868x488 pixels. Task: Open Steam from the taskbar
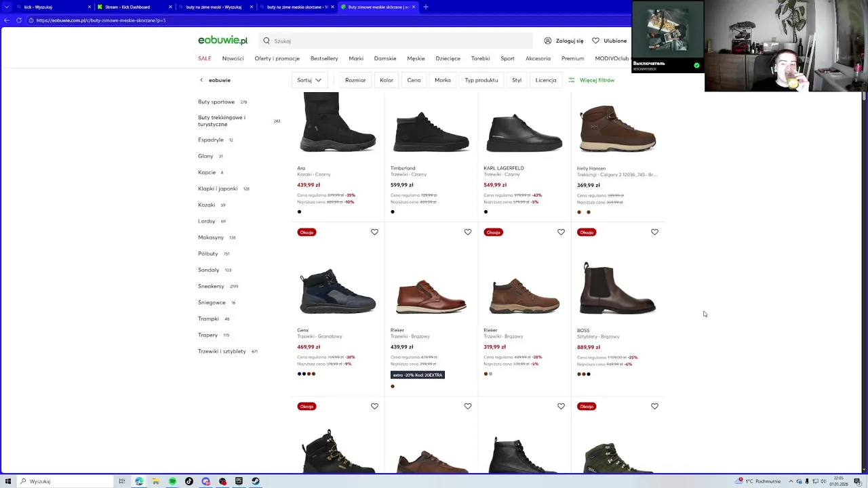(x=256, y=481)
